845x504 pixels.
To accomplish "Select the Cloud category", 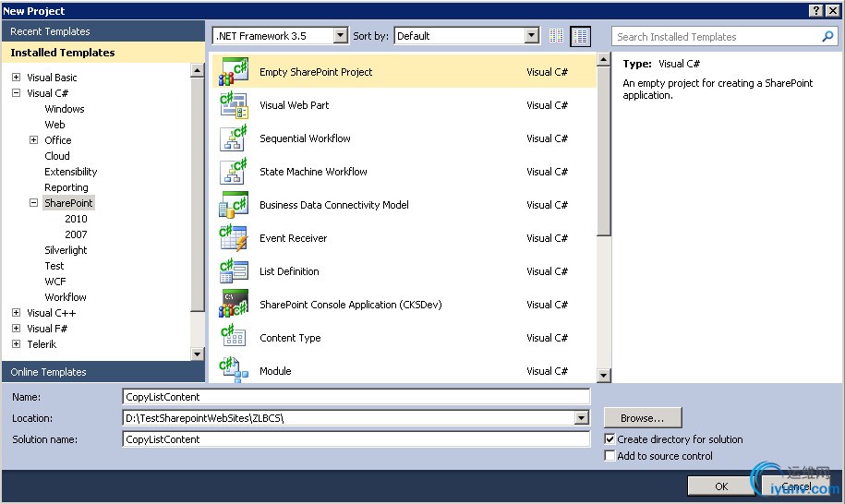I will coord(57,156).
